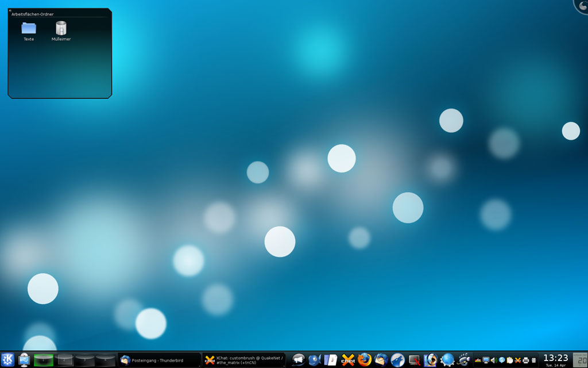Launch Firefox from the panel
588x368 pixels.
[x=365, y=360]
